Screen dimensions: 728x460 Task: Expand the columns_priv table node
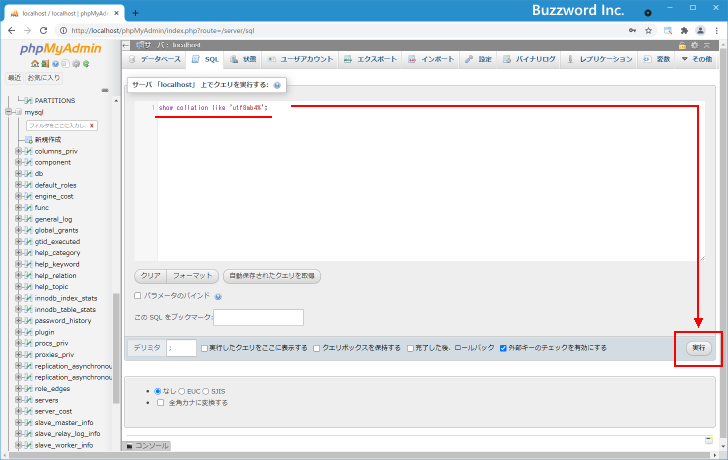[19, 151]
